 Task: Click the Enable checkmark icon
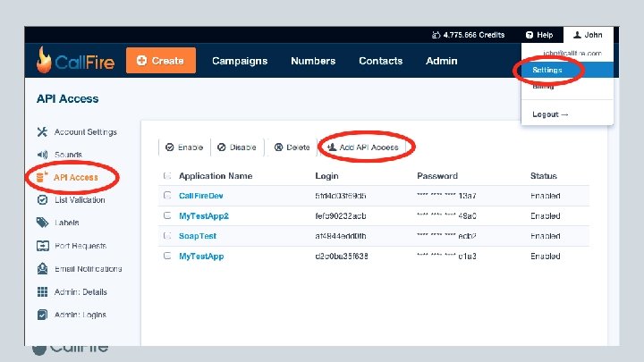point(170,147)
